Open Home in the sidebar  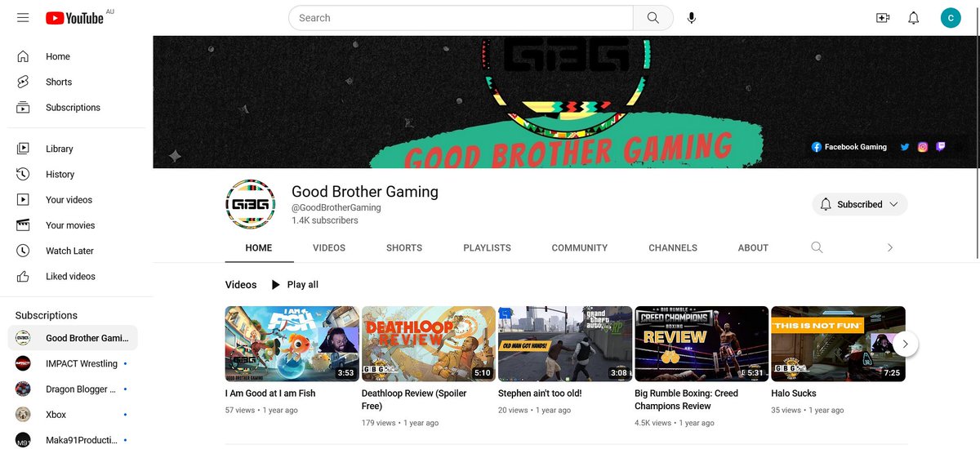[x=77, y=56]
